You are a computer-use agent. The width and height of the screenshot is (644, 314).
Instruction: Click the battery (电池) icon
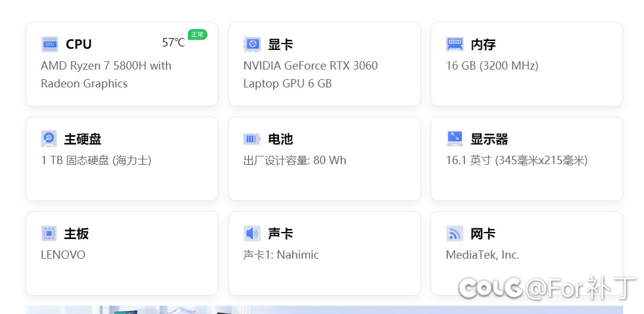pyautogui.click(x=252, y=139)
